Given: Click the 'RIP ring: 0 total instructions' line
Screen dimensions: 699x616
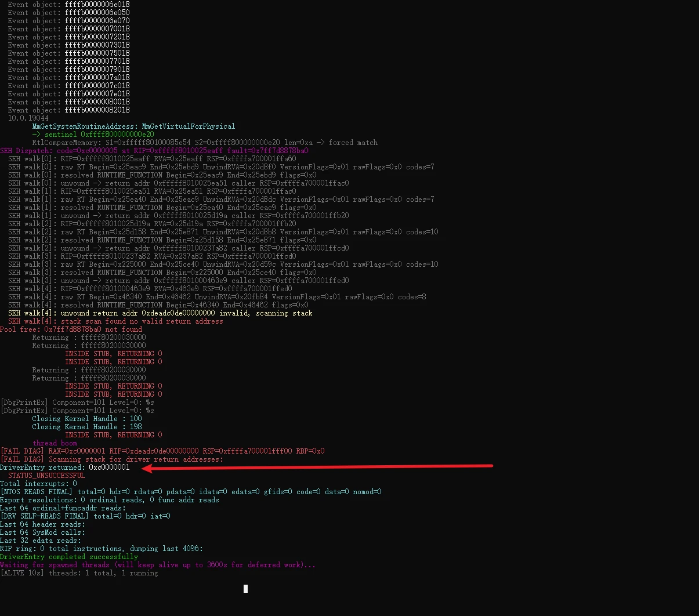Looking at the screenshot, I should tap(102, 548).
